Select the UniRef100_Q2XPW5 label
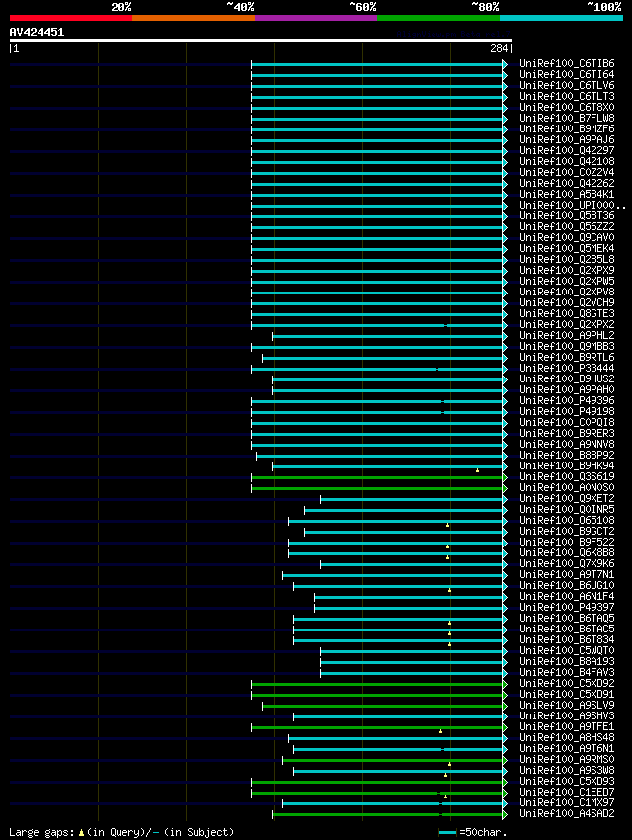This screenshot has height=840, width=632. [567, 281]
